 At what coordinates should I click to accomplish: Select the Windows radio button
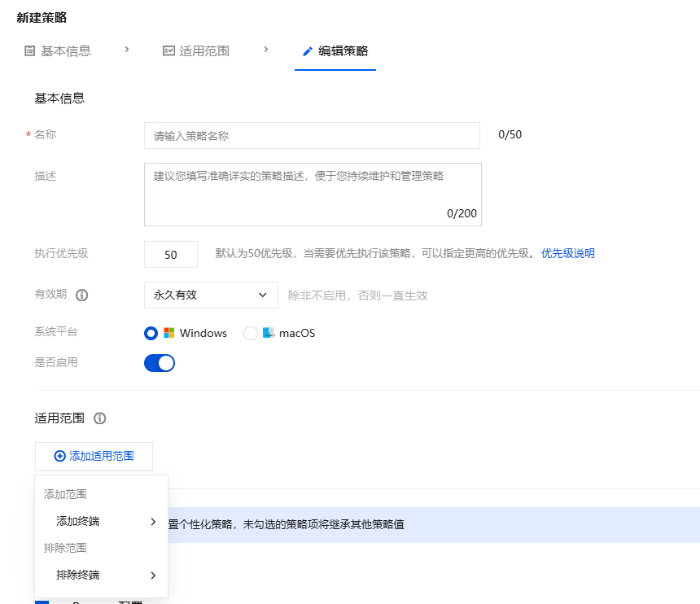point(151,333)
